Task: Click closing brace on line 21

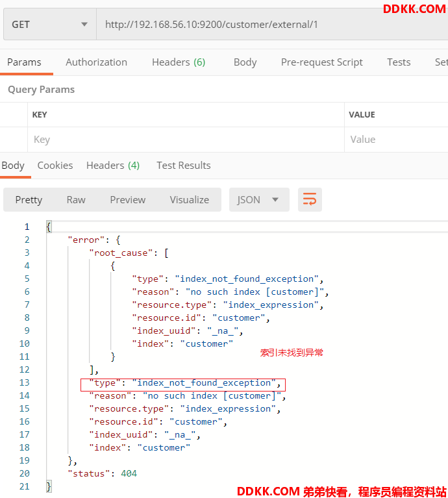Action: pyautogui.click(x=49, y=487)
